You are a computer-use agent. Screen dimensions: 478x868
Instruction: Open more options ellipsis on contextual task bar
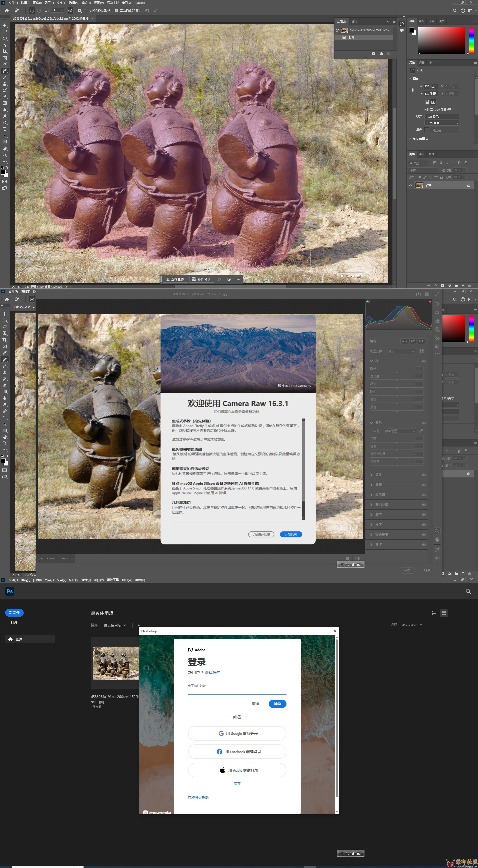pyautogui.click(x=238, y=279)
